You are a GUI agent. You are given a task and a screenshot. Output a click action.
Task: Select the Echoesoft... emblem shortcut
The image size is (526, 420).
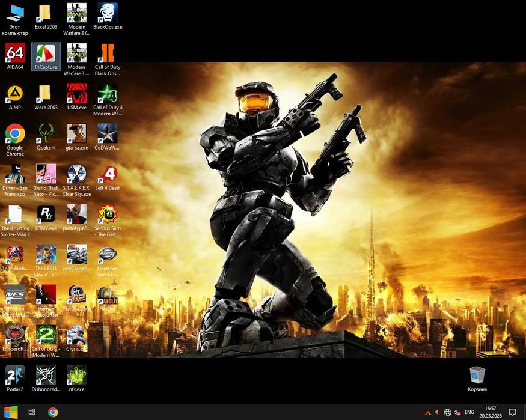(x=15, y=338)
